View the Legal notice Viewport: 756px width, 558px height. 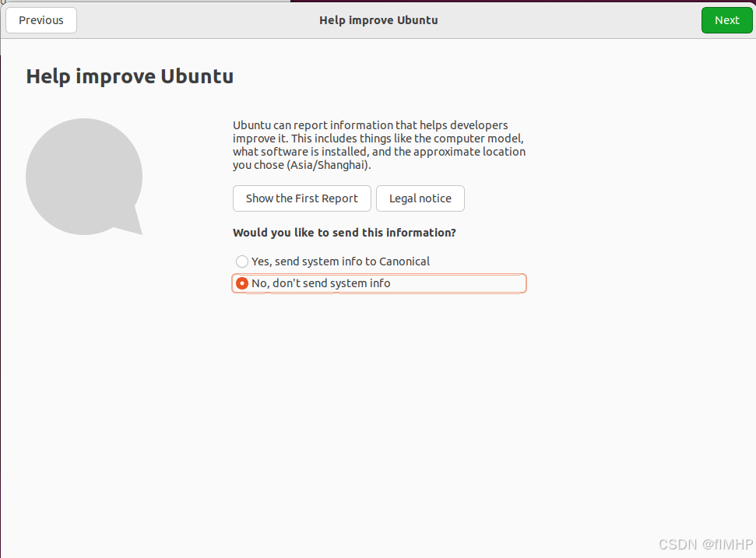(x=420, y=198)
